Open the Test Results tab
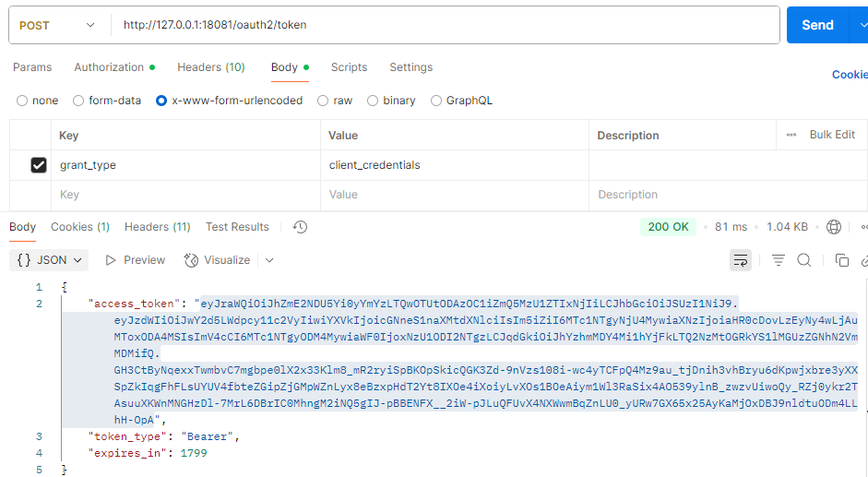Image resolution: width=868 pixels, height=477 pixels. (x=237, y=227)
